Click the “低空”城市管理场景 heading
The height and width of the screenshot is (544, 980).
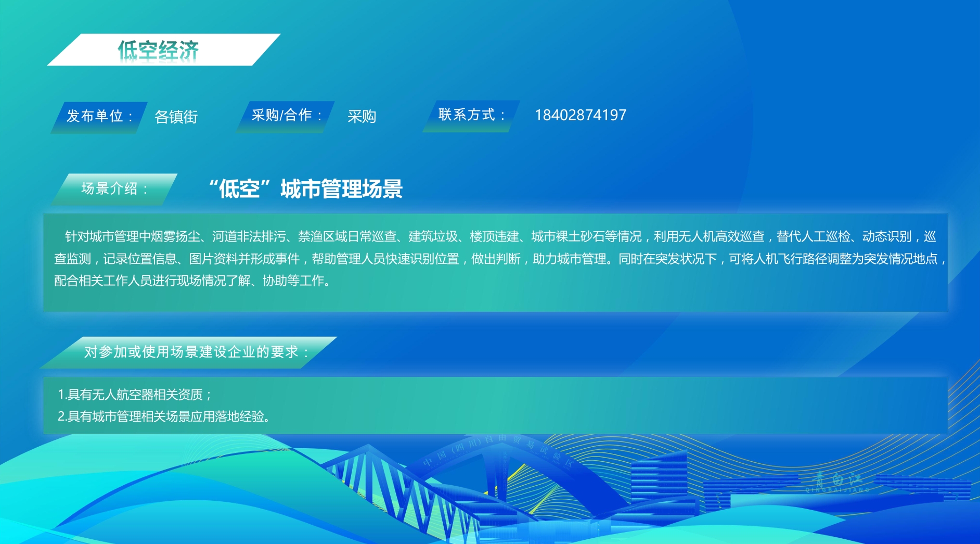click(x=306, y=189)
